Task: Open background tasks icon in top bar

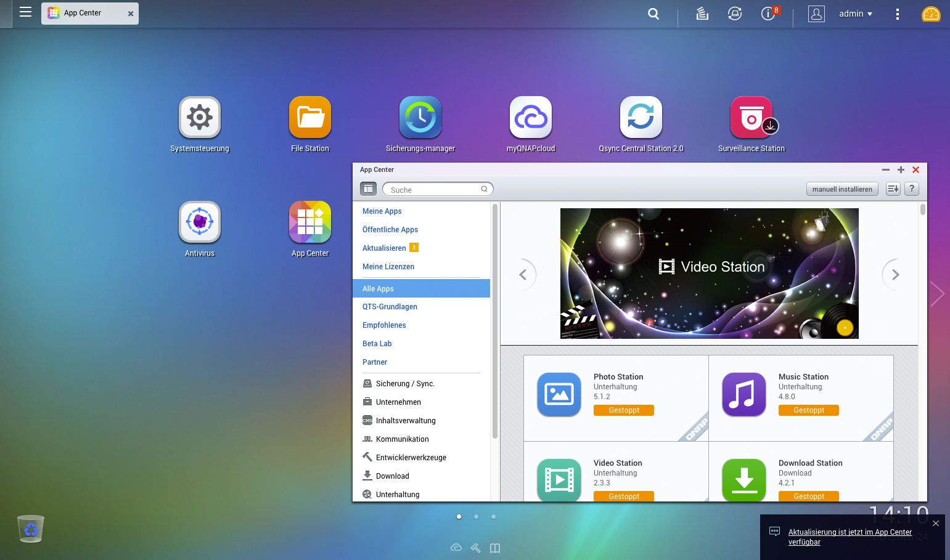Action: click(x=702, y=14)
